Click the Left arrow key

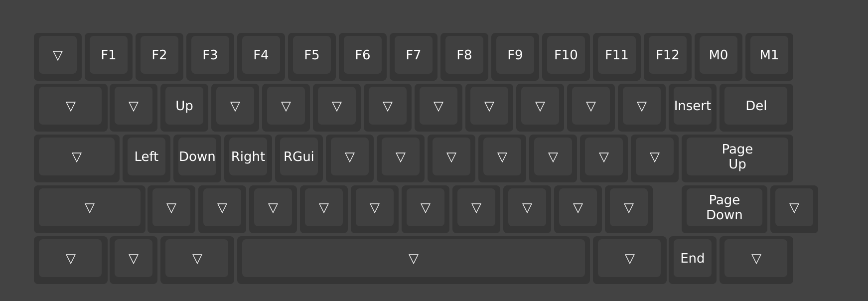click(146, 157)
